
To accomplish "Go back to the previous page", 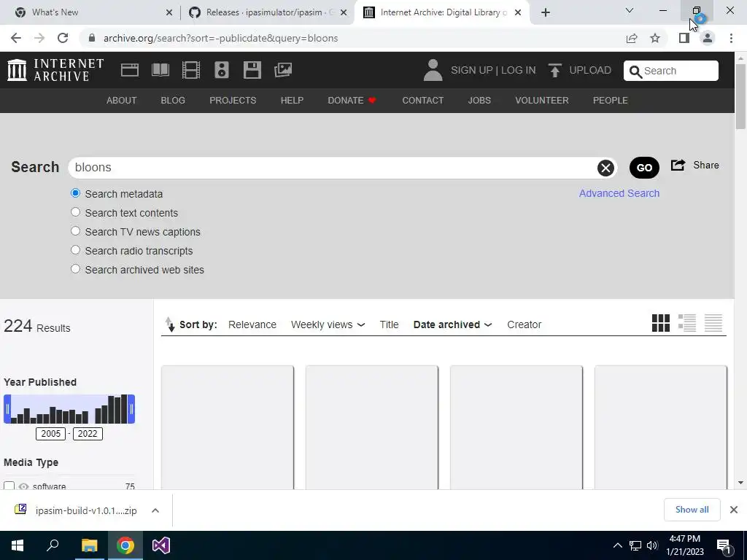I will pyautogui.click(x=16, y=38).
